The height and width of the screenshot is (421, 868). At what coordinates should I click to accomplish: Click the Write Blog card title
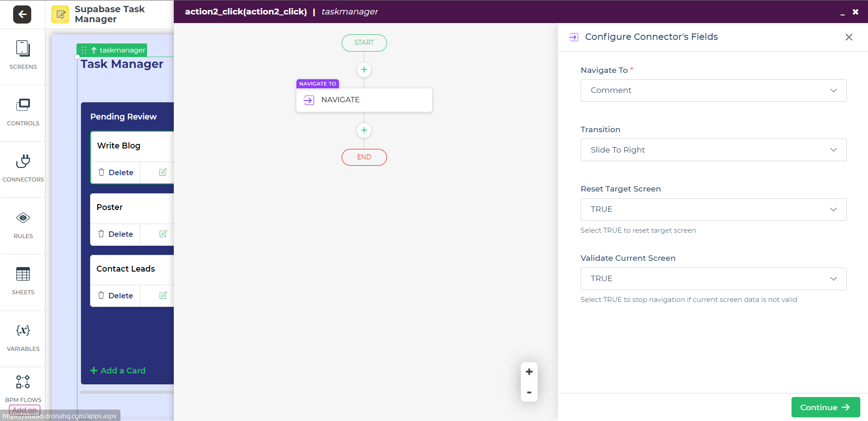coord(119,146)
